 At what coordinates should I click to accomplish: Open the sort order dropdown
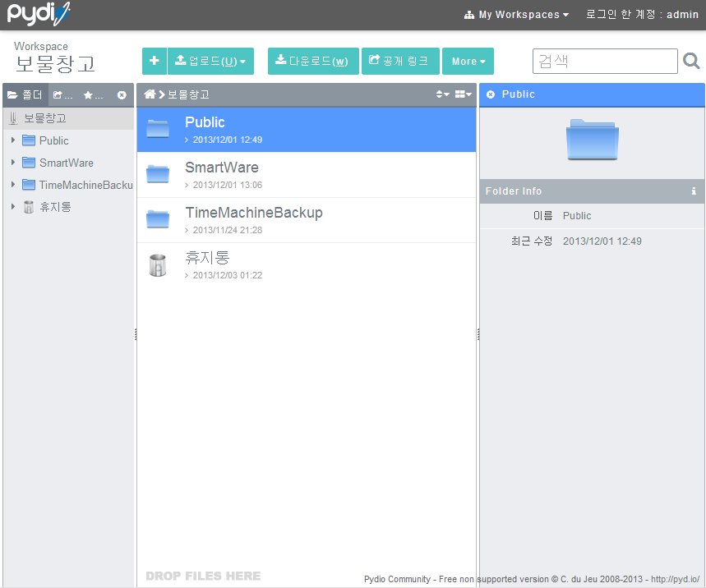pos(442,94)
